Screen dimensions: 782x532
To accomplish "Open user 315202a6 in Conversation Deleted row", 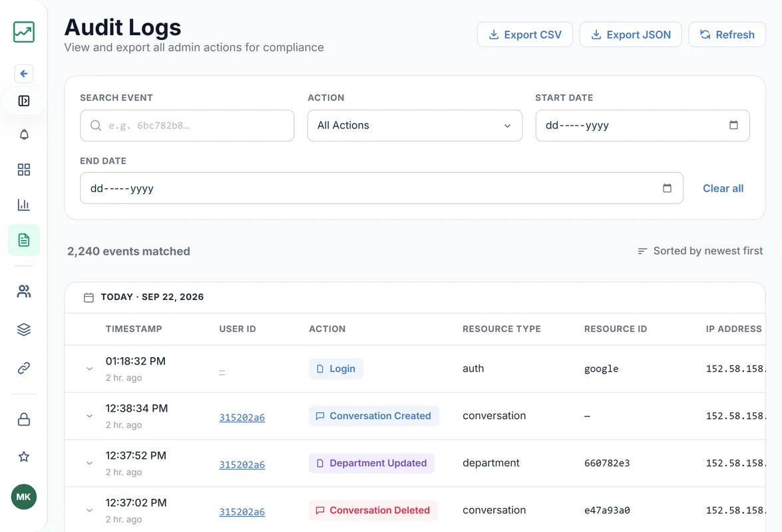I will coord(242,512).
